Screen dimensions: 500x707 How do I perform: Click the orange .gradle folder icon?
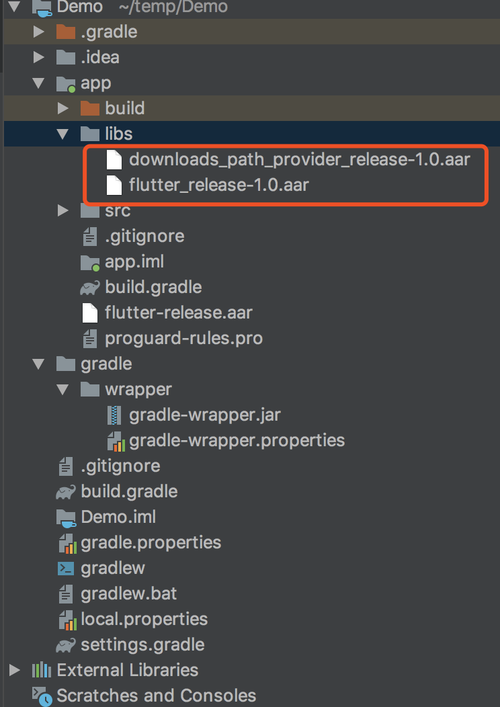pos(65,32)
